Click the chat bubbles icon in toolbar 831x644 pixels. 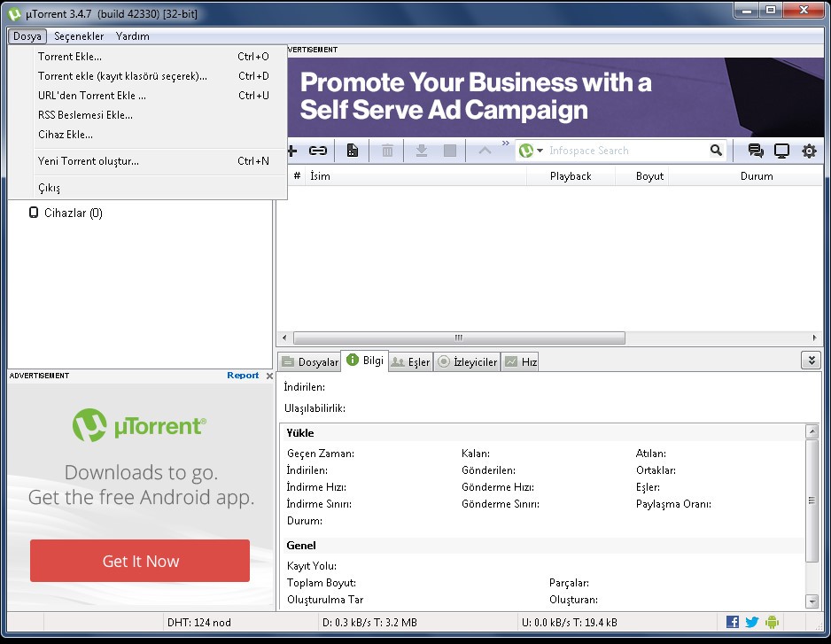click(756, 151)
